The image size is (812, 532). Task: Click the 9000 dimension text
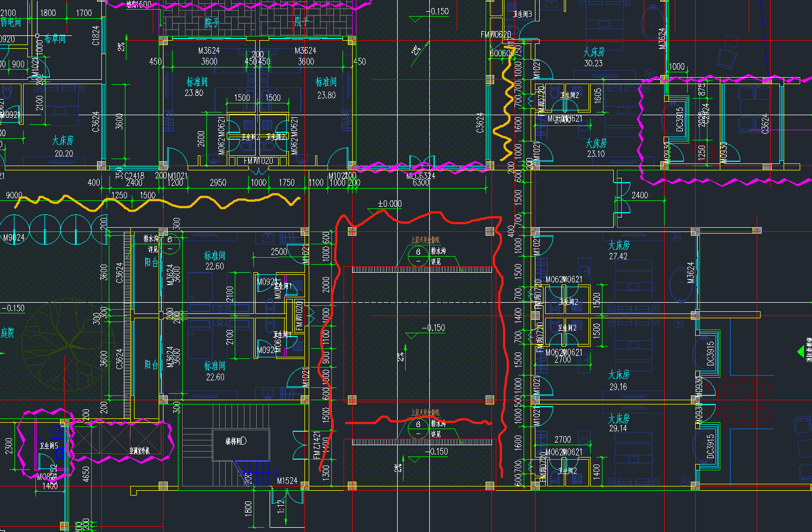coord(14,196)
